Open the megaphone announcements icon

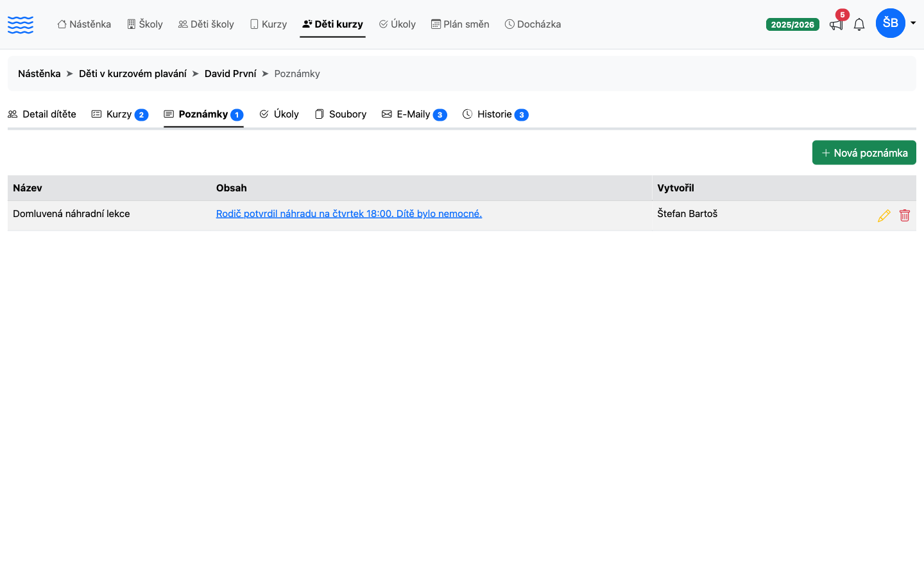pos(835,24)
